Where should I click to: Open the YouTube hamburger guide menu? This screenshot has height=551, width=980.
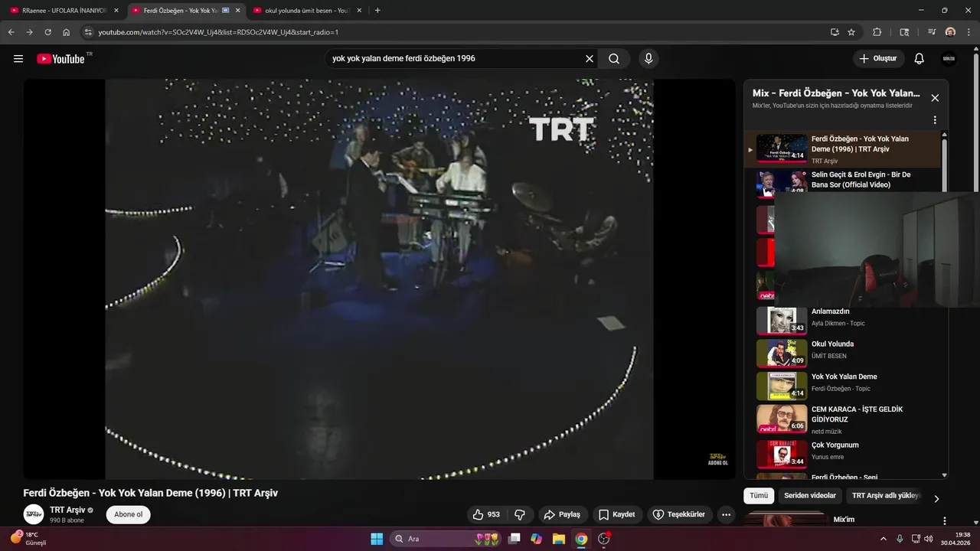pos(18,59)
